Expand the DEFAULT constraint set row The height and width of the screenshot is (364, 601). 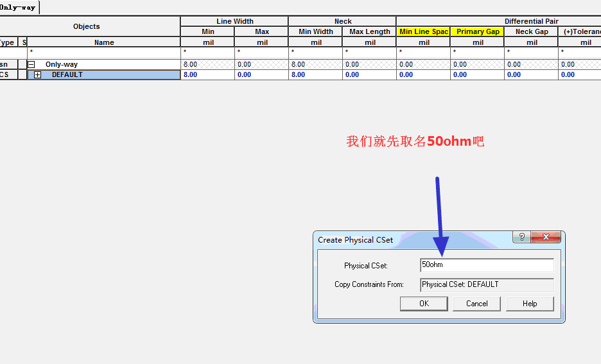point(37,75)
